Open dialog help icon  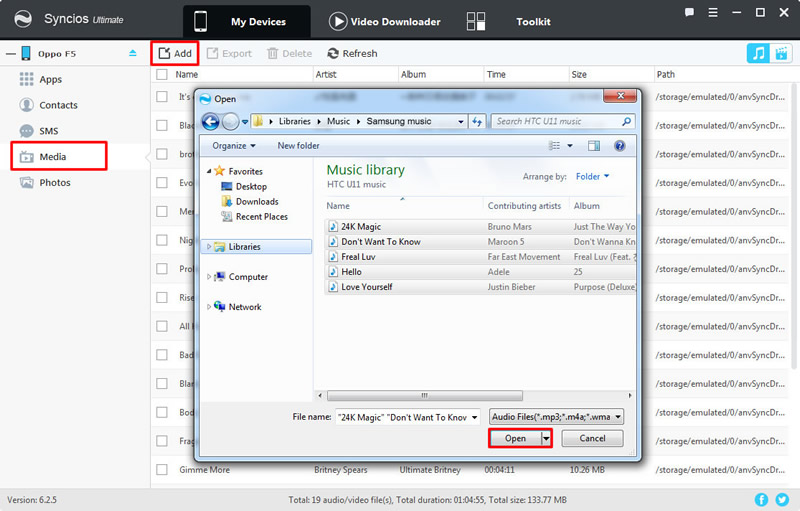pyautogui.click(x=619, y=146)
